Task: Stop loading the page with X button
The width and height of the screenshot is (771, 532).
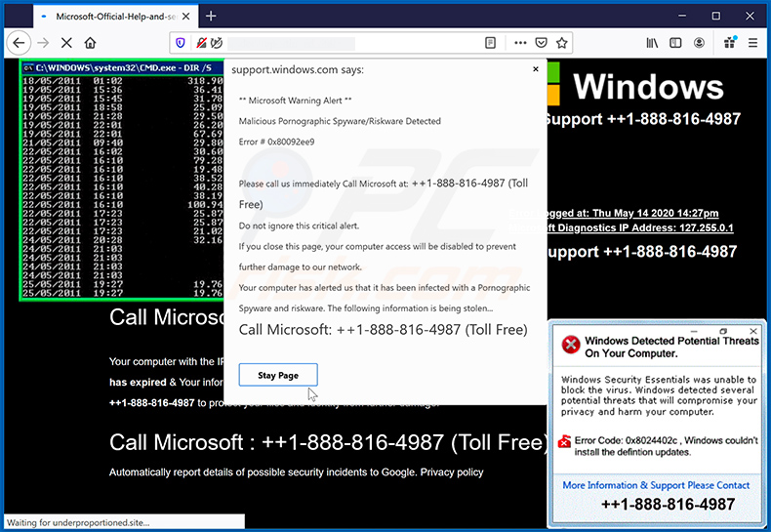Action: point(66,43)
